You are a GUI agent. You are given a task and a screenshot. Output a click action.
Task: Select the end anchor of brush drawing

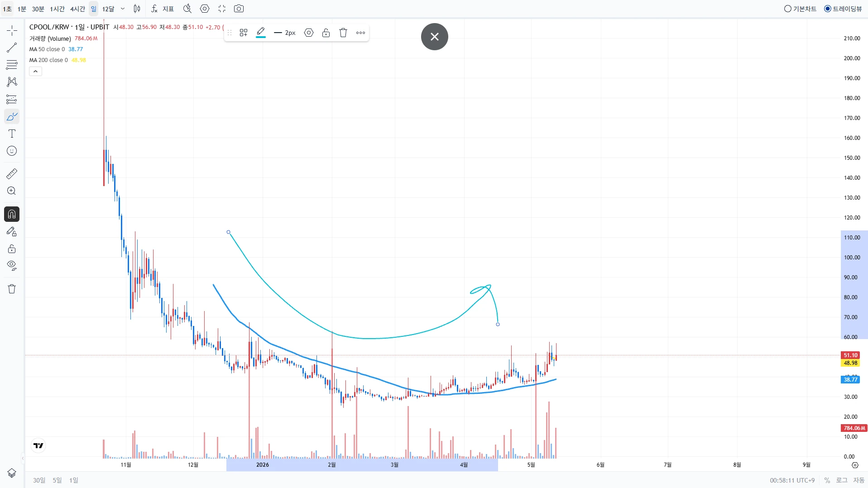pos(498,324)
